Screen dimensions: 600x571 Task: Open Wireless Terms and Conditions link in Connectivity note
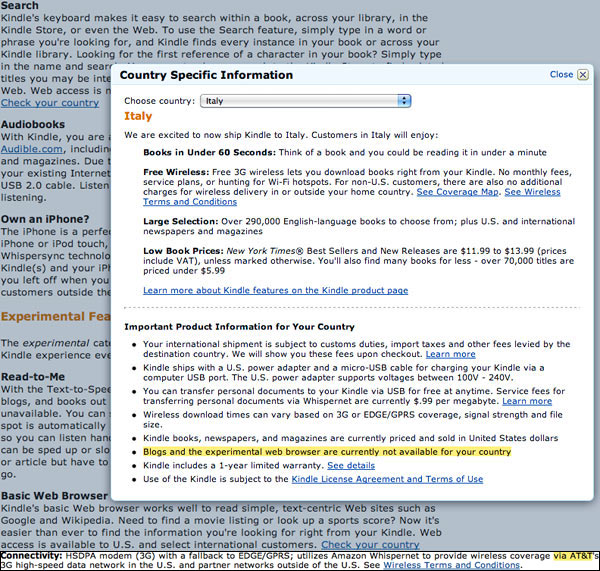(452, 565)
